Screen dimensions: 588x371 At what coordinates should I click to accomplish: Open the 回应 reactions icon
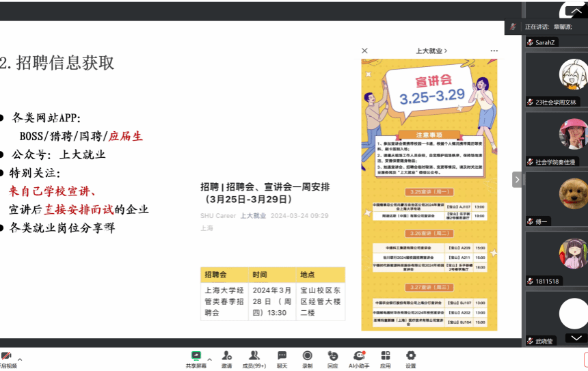(332, 356)
